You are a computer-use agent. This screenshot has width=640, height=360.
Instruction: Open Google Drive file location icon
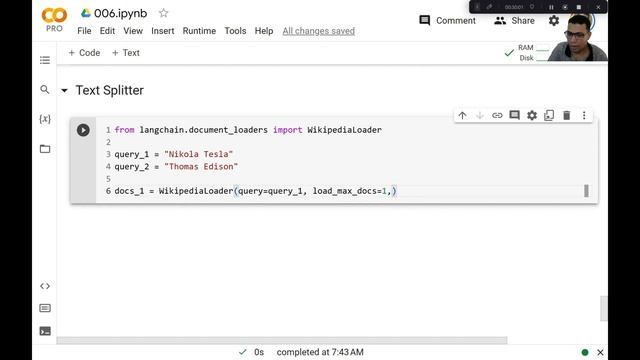pyautogui.click(x=85, y=13)
